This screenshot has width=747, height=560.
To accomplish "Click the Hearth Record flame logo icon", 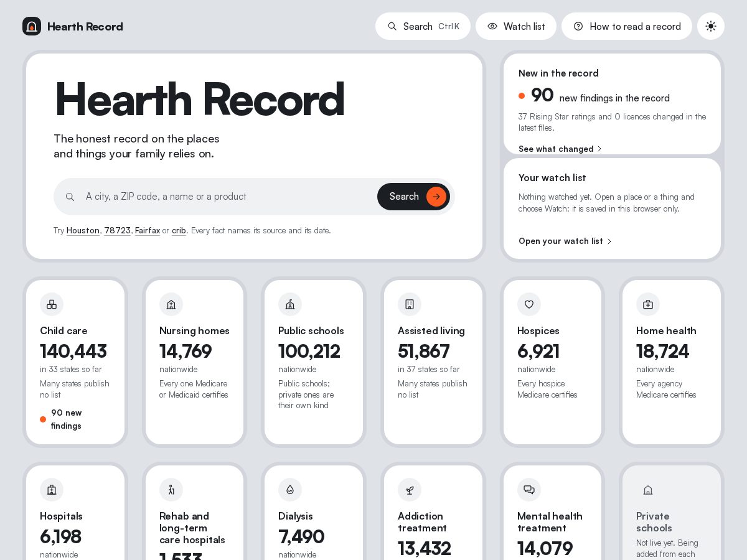I will click(32, 26).
